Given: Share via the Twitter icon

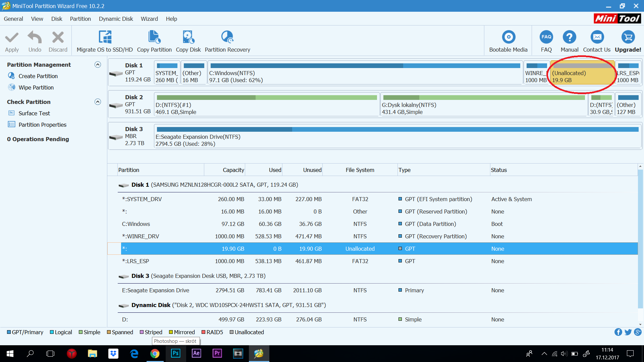Looking at the screenshot, I should click(628, 332).
